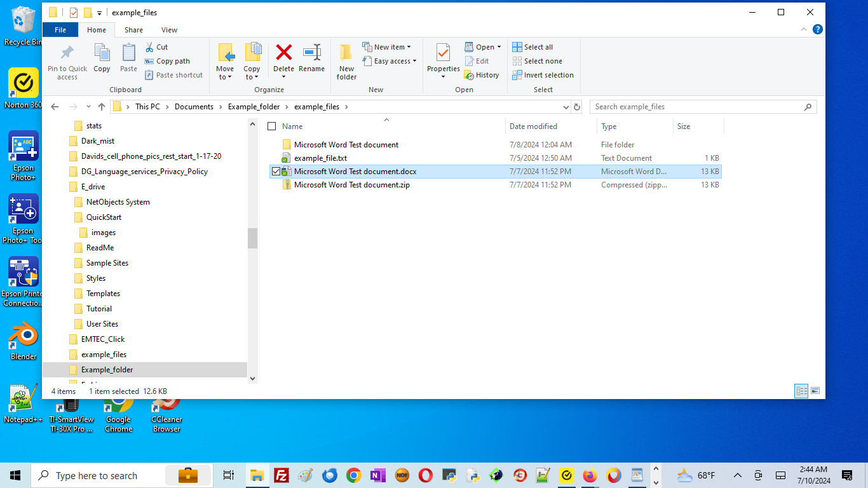Click Select all button
Viewport: 868px width, 488px height.
[x=533, y=47]
